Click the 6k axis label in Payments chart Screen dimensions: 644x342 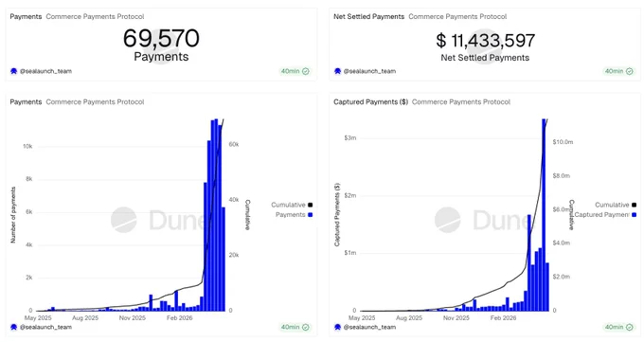(28, 211)
